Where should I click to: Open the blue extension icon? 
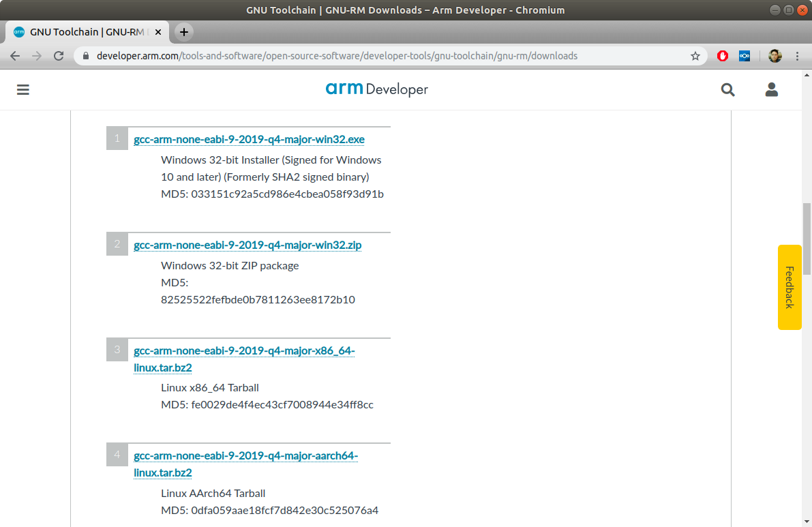[744, 56]
